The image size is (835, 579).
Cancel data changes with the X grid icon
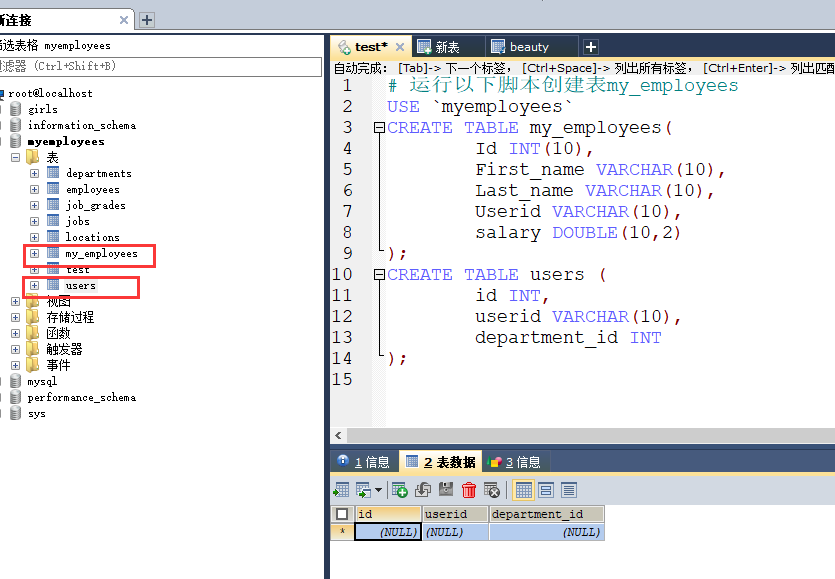[x=492, y=490]
